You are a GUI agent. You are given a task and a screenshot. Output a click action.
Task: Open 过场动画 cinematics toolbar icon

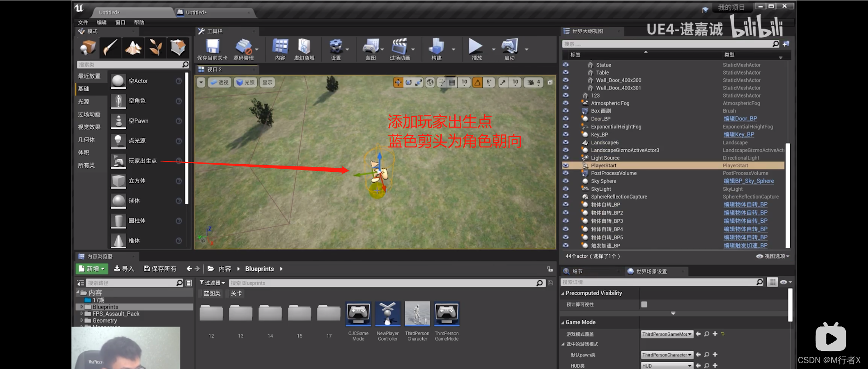(400, 49)
